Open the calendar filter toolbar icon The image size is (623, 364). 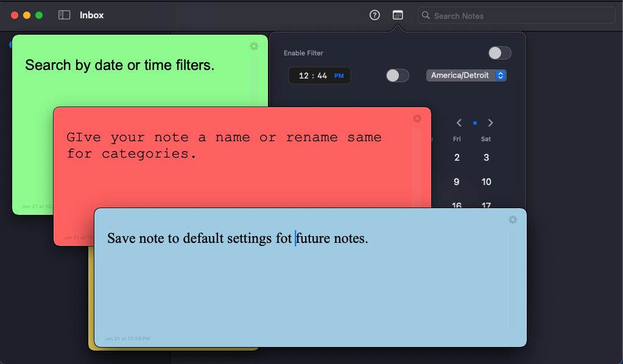(x=398, y=15)
